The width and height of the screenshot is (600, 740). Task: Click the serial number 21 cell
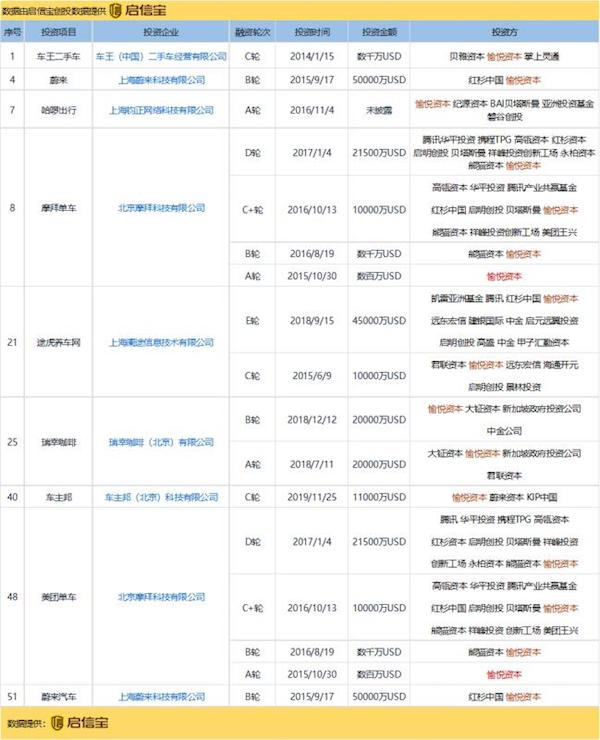click(12, 342)
